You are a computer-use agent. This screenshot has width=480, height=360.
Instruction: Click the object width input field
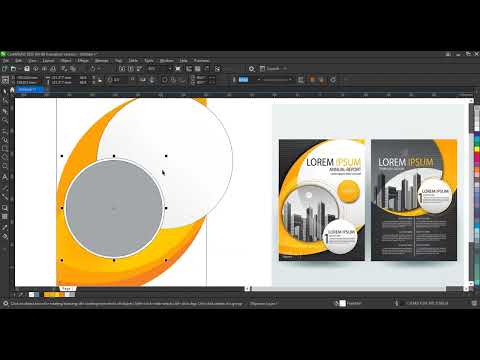click(62, 77)
